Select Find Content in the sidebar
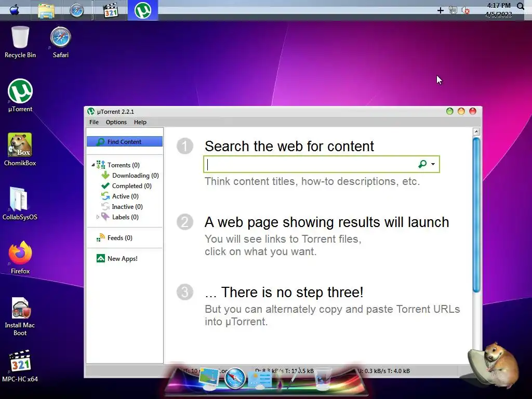The height and width of the screenshot is (399, 532). pos(125,141)
